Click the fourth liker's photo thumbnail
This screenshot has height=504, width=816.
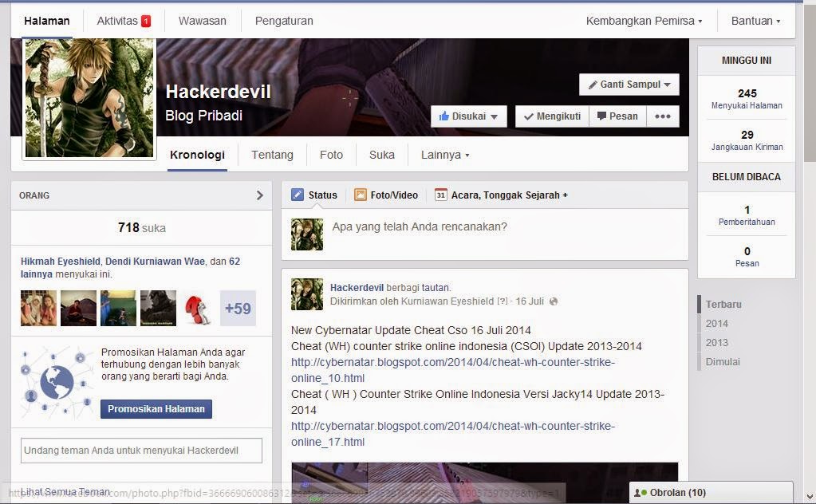pos(158,309)
